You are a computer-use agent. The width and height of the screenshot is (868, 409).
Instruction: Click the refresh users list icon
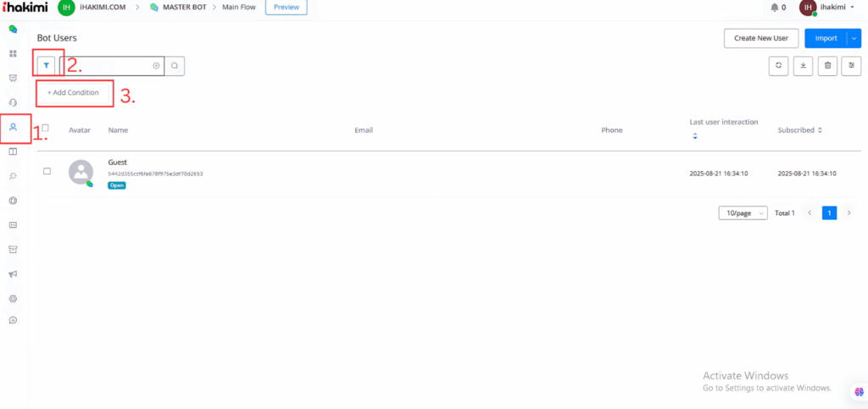777,66
